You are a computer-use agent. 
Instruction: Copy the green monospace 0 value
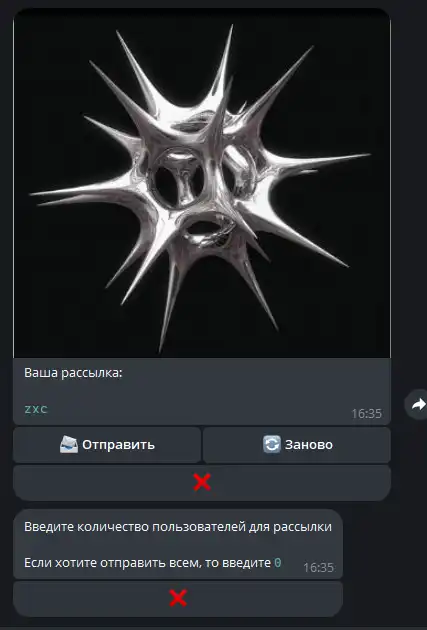click(x=278, y=563)
